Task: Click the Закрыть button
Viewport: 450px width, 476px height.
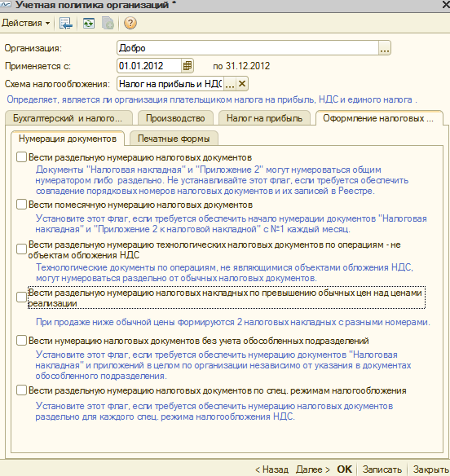Action: click(x=431, y=469)
